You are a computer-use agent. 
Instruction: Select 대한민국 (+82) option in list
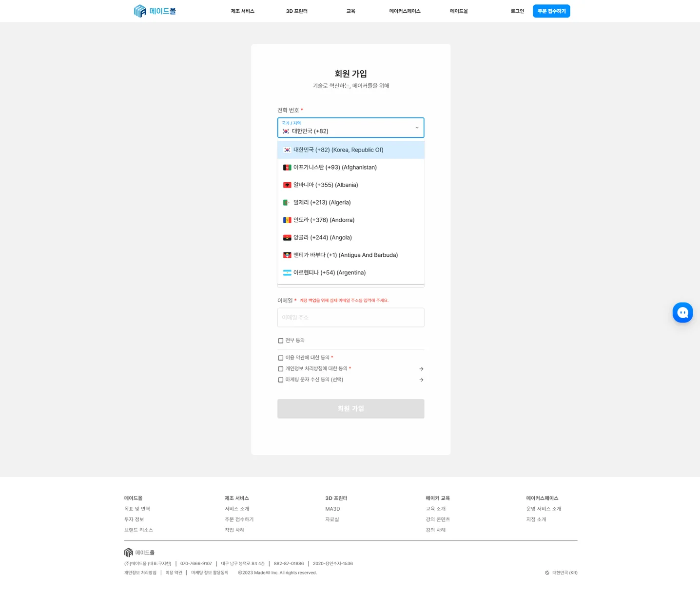click(x=350, y=150)
